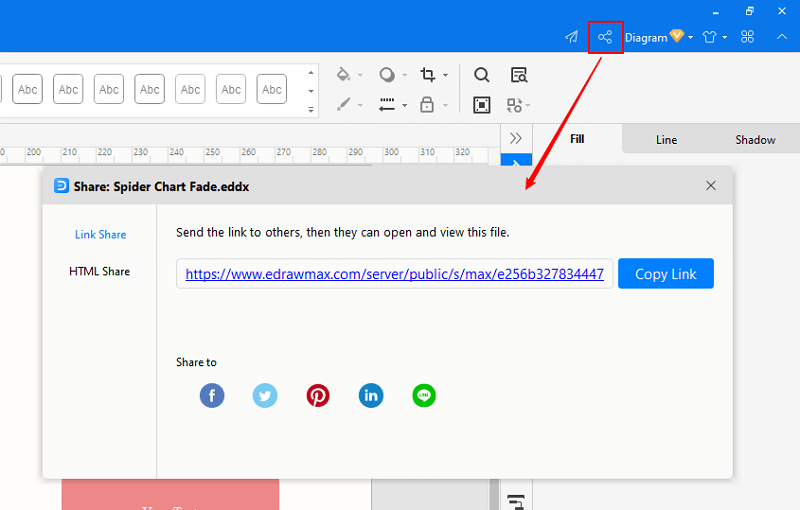
Task: Expand the Line style dropdown arrow
Action: (x=405, y=106)
